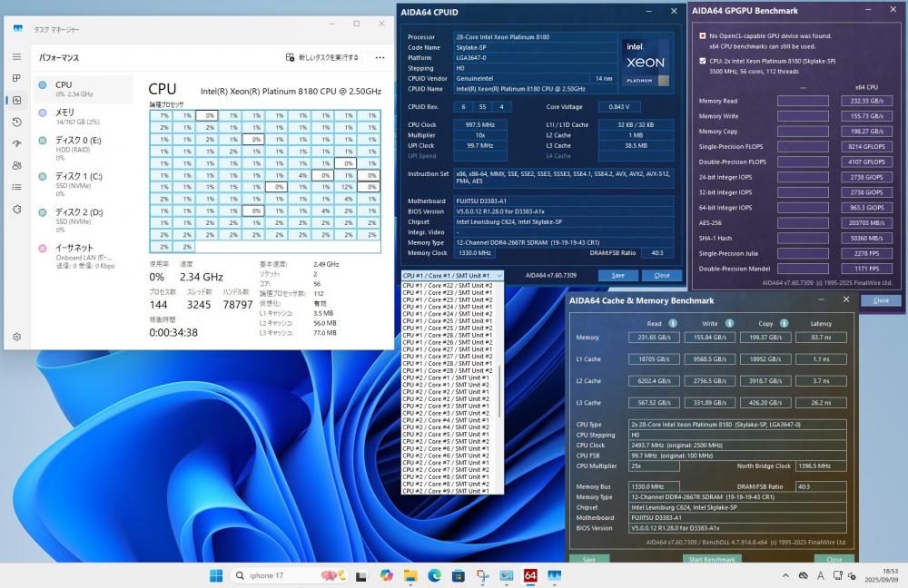
Task: Open the Windows Start menu
Action: [x=216, y=575]
